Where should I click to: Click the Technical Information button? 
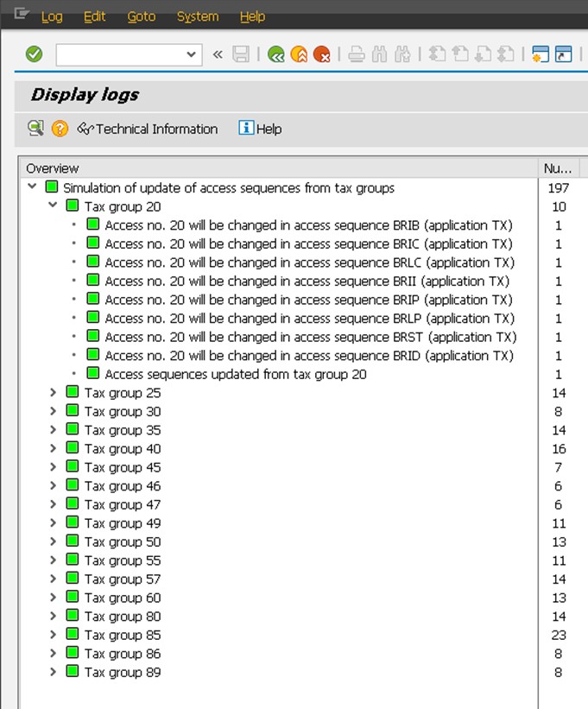(x=148, y=129)
